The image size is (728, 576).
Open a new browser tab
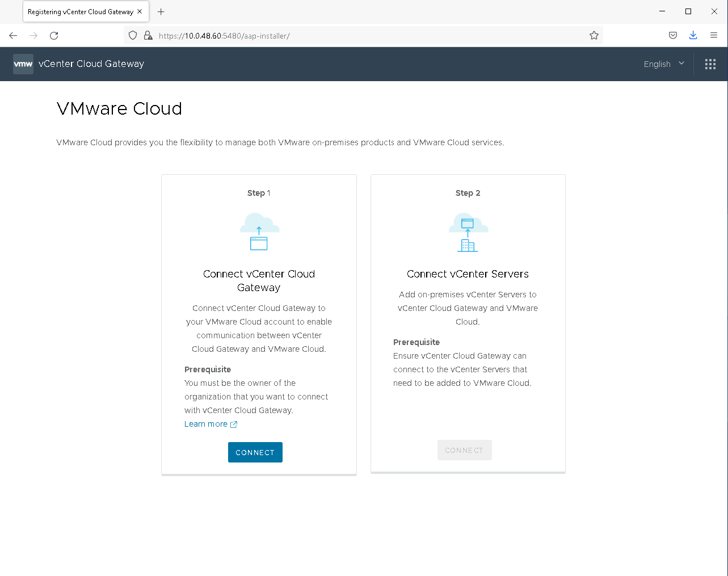[x=161, y=12]
